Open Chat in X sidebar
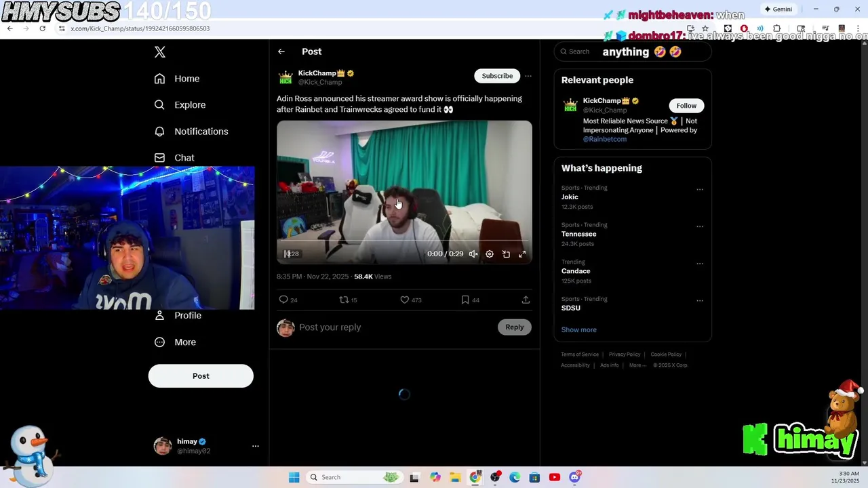 tap(174, 158)
